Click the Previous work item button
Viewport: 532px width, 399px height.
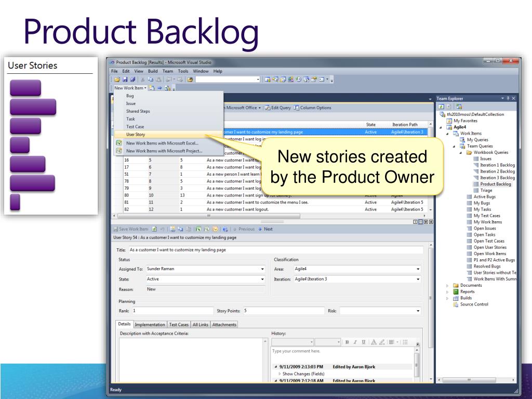[244, 229]
